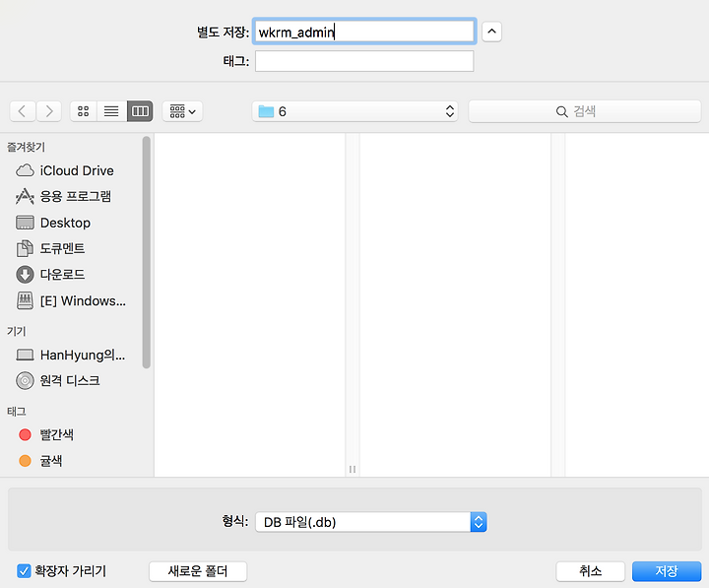
Task: Click the 취소 button
Action: pos(591,571)
